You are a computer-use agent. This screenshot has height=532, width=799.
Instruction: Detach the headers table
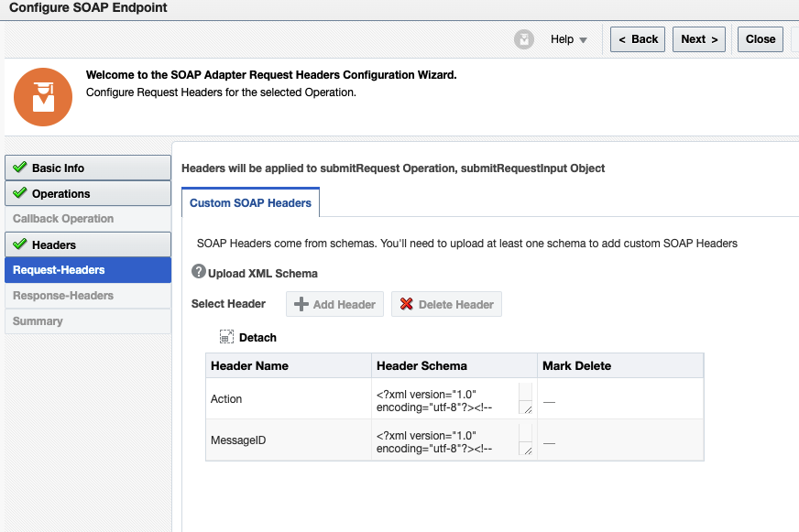click(x=248, y=337)
